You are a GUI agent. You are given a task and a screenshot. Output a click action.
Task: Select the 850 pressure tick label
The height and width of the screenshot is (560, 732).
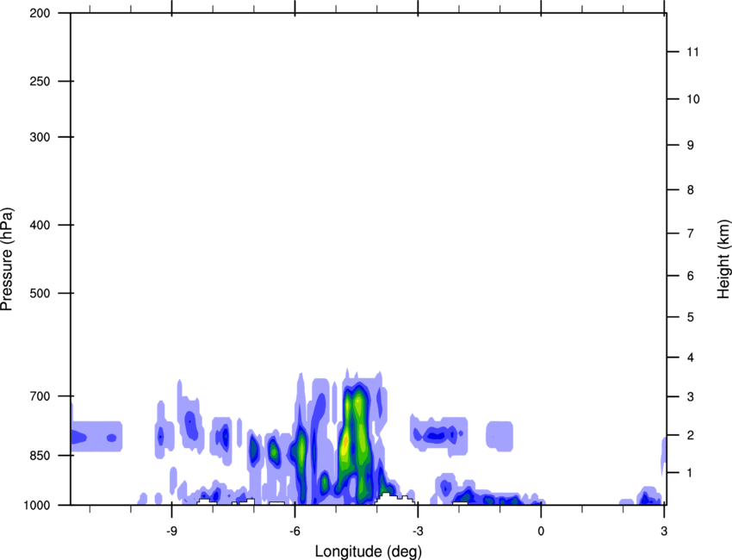[x=40, y=456]
